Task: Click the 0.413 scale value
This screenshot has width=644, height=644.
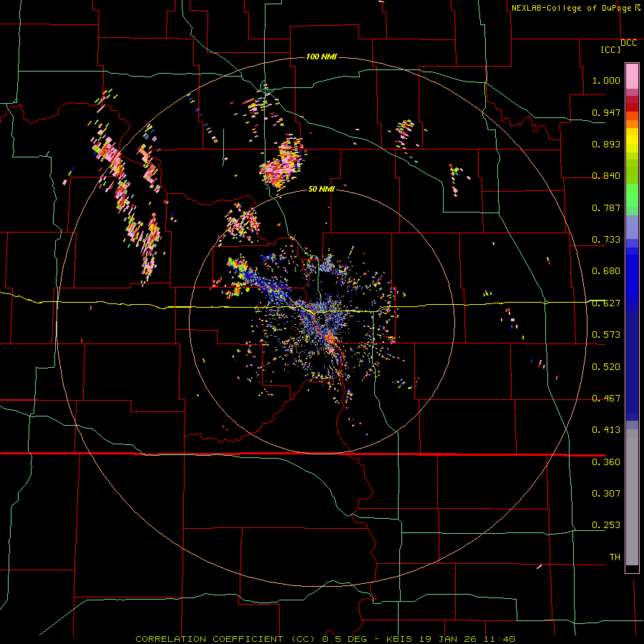Action: 606,430
